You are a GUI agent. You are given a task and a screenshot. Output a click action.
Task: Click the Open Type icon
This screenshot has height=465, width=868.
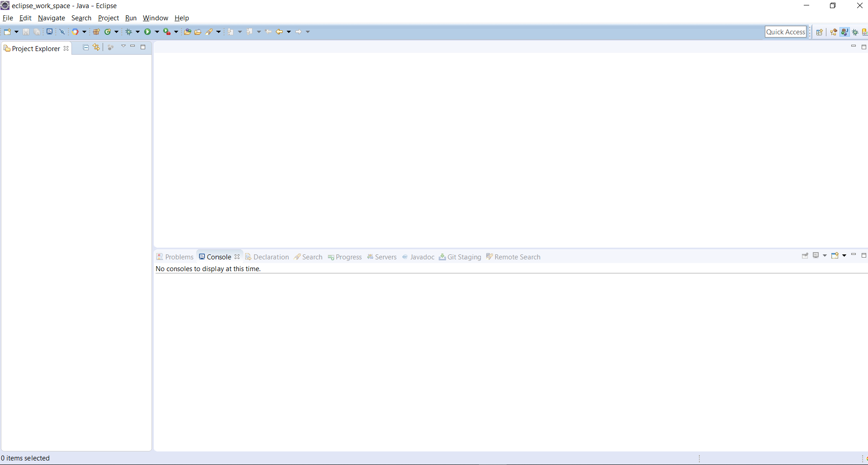[x=187, y=32]
